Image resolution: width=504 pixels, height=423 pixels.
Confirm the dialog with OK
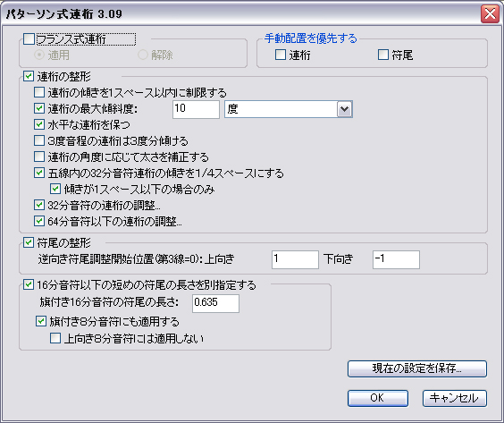pyautogui.click(x=378, y=398)
